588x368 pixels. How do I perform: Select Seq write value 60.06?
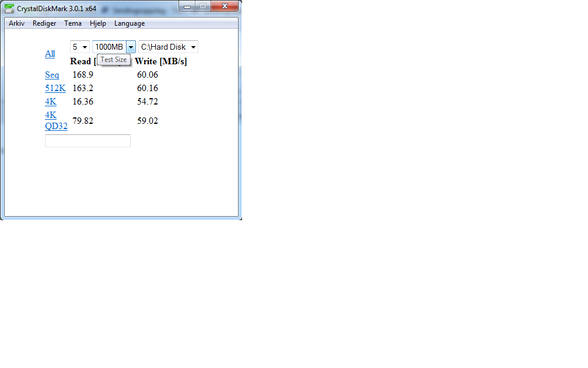[x=148, y=75]
